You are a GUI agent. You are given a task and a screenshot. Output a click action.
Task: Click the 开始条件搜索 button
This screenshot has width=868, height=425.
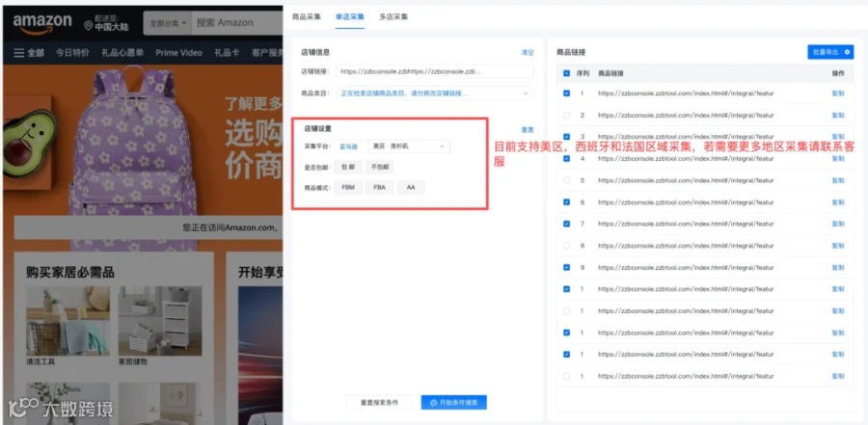pos(454,402)
